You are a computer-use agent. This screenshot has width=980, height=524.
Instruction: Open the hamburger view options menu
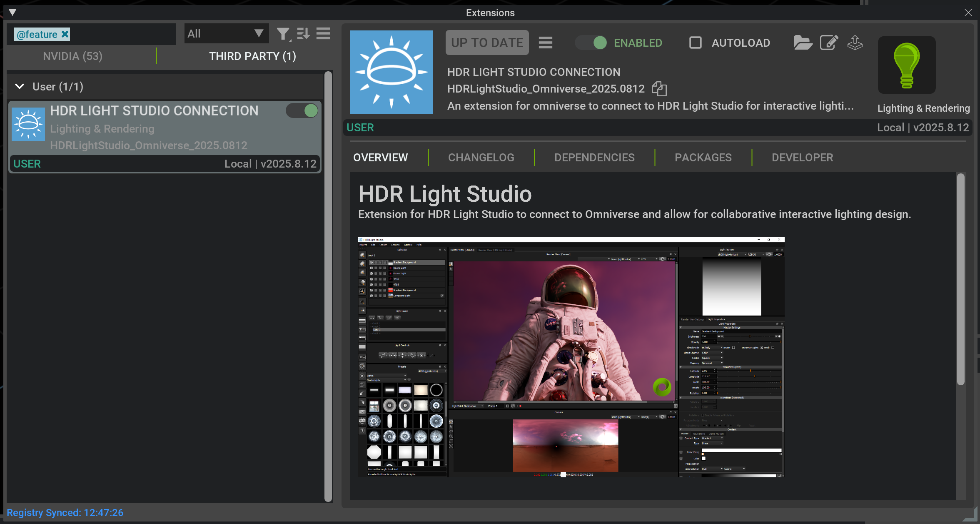coord(323,34)
